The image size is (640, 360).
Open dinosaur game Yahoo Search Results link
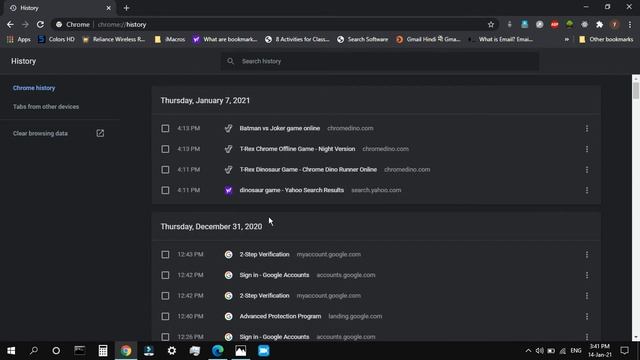(x=291, y=190)
